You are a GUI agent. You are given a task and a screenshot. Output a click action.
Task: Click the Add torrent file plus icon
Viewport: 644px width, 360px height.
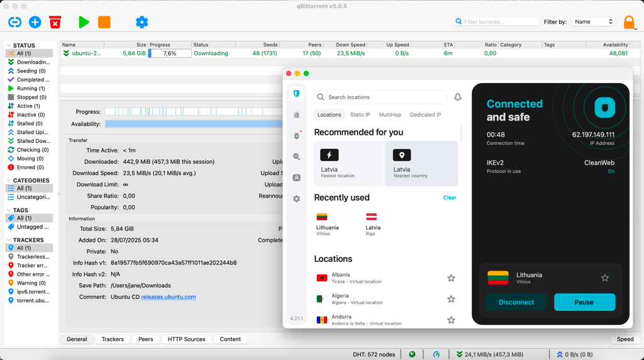coord(35,22)
